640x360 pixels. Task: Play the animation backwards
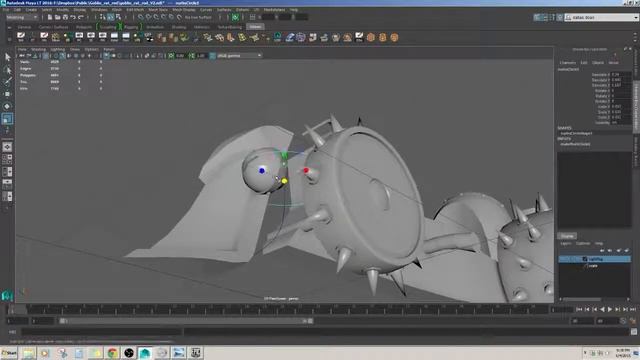pyautogui.click(x=602, y=310)
